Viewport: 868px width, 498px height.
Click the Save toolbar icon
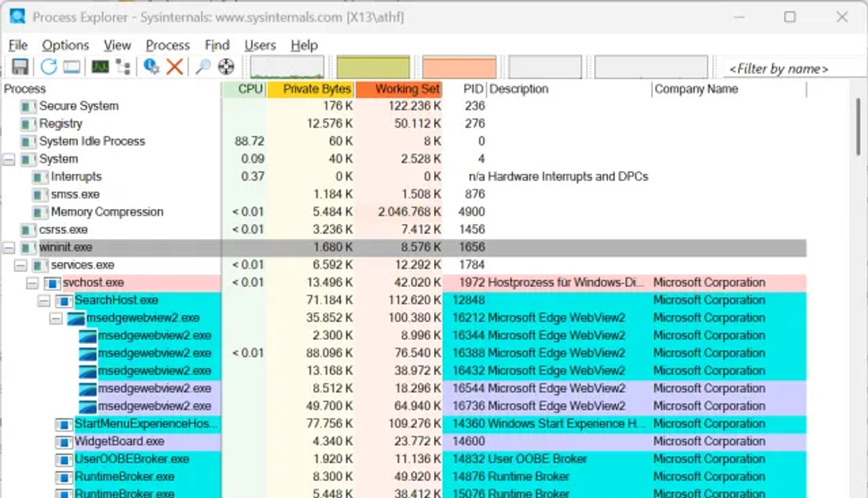20,66
